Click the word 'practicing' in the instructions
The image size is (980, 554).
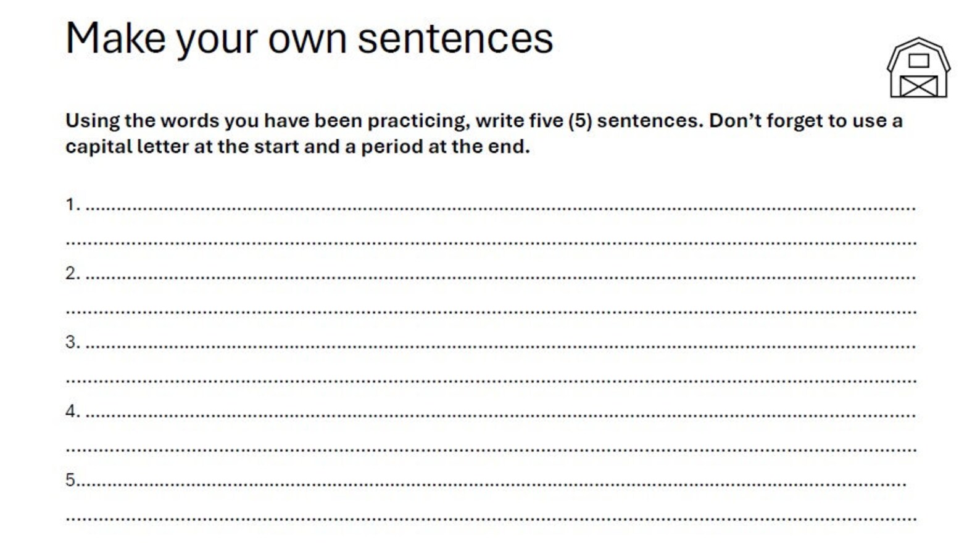click(x=418, y=121)
